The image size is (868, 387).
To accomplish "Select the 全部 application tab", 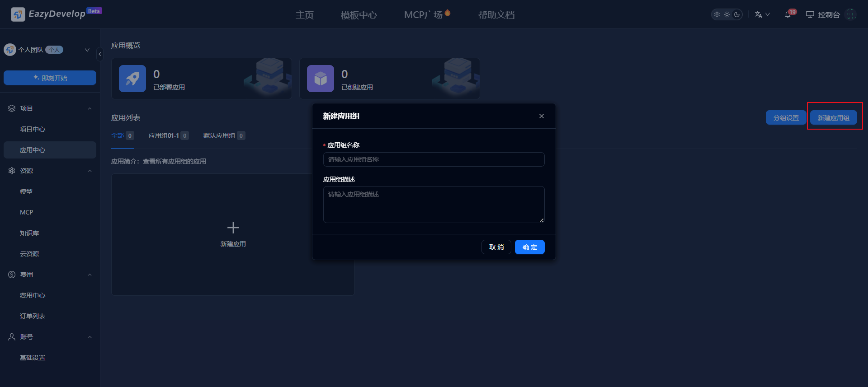I will tap(123, 135).
